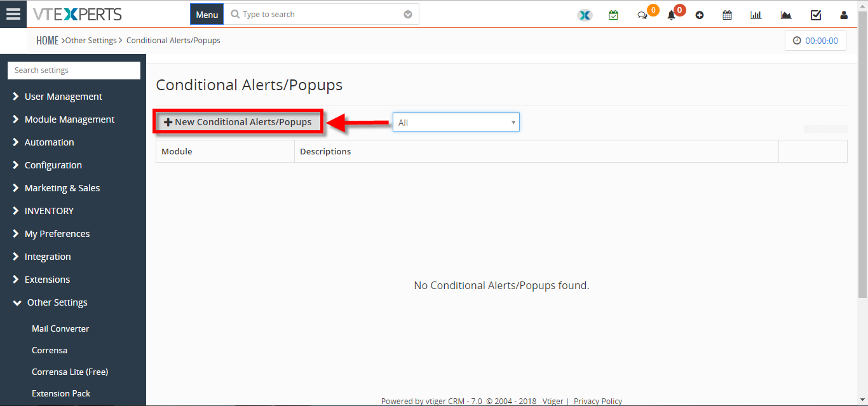Open the area chart dashboard icon
Viewport: 868px width, 406px height.
[786, 15]
